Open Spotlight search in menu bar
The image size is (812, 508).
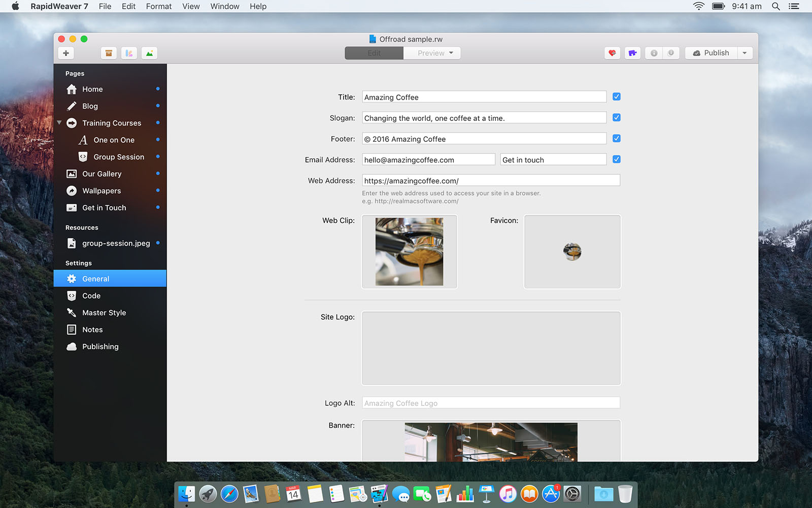pos(775,6)
